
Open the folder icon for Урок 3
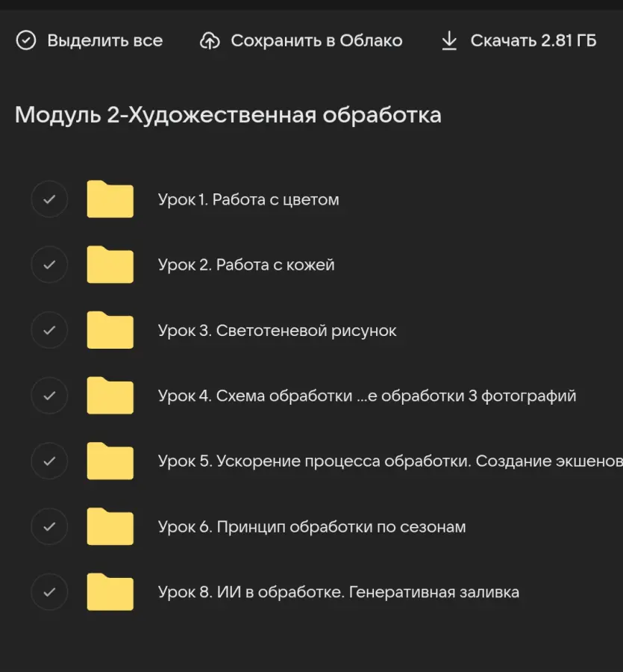[x=110, y=330]
